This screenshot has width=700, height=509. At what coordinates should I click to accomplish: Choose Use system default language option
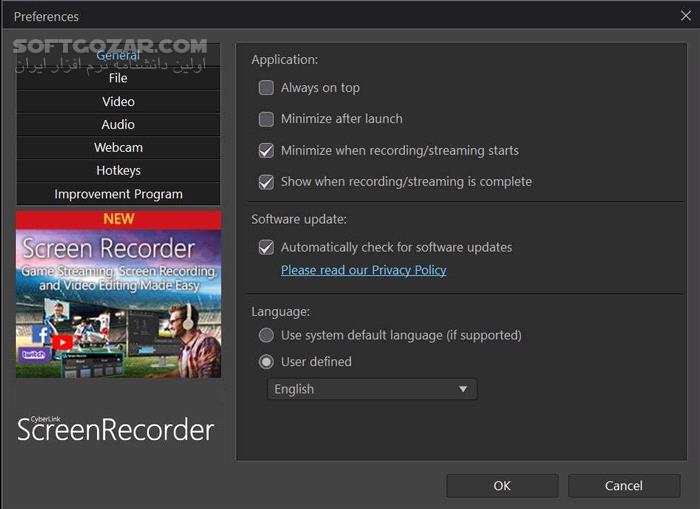click(x=266, y=335)
